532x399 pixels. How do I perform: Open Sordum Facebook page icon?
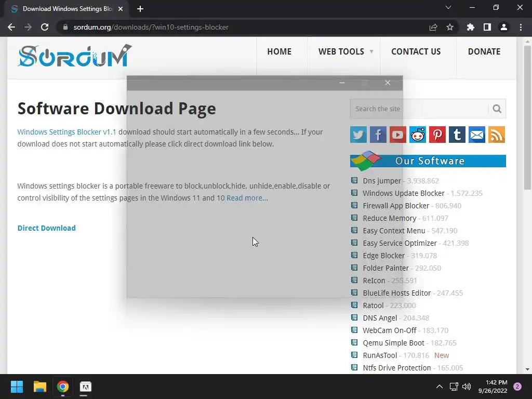point(378,135)
